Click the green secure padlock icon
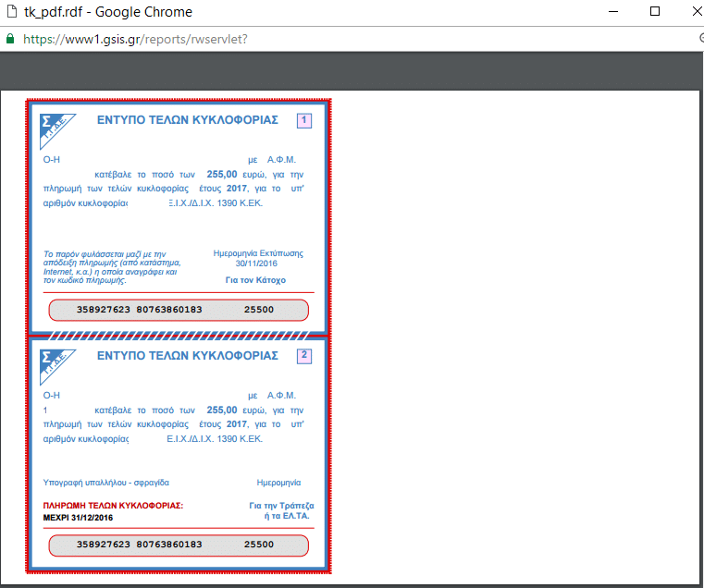Screen dimensions: 704x588 click(10, 40)
